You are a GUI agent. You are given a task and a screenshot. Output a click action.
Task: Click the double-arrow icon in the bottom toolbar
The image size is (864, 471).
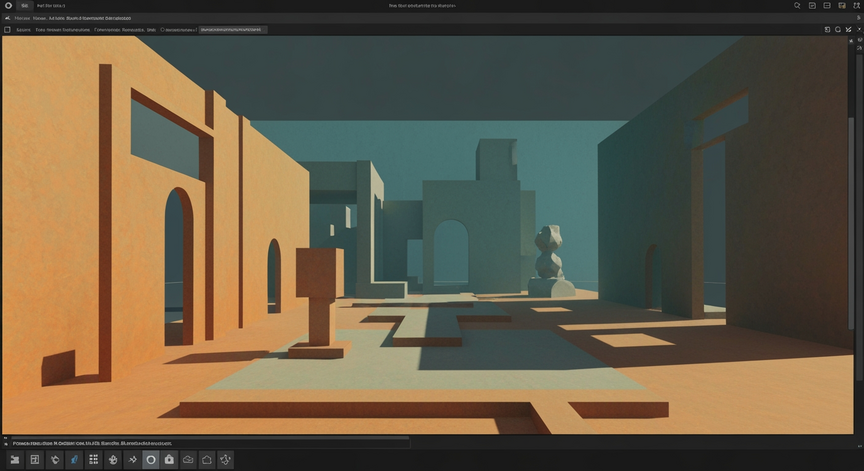click(x=132, y=459)
